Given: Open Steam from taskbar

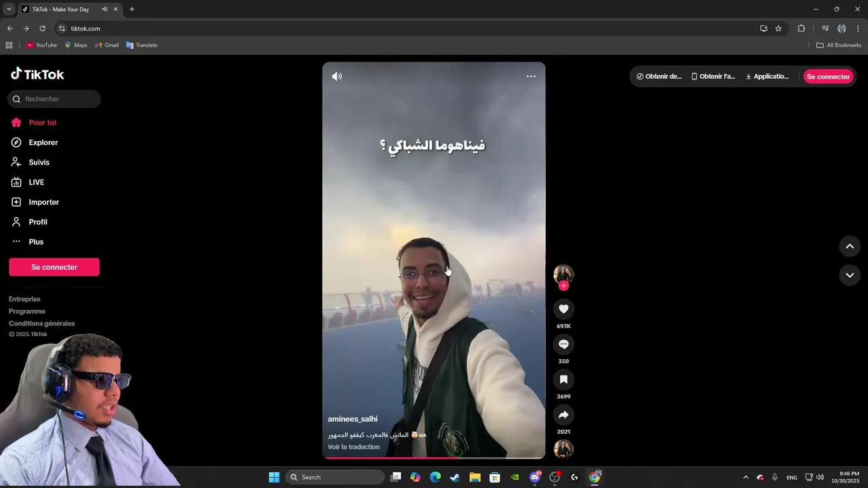Looking at the screenshot, I should coord(455,477).
